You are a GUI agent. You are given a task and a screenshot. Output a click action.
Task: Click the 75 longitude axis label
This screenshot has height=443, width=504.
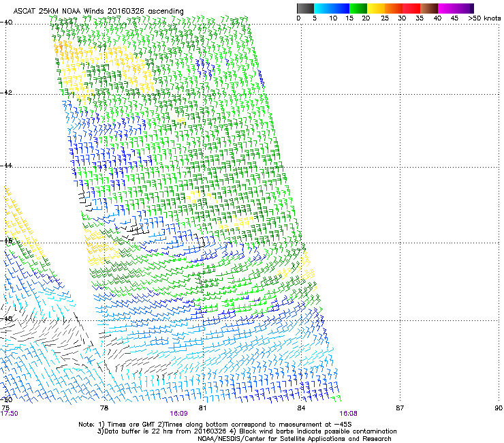pyautogui.click(x=5, y=408)
